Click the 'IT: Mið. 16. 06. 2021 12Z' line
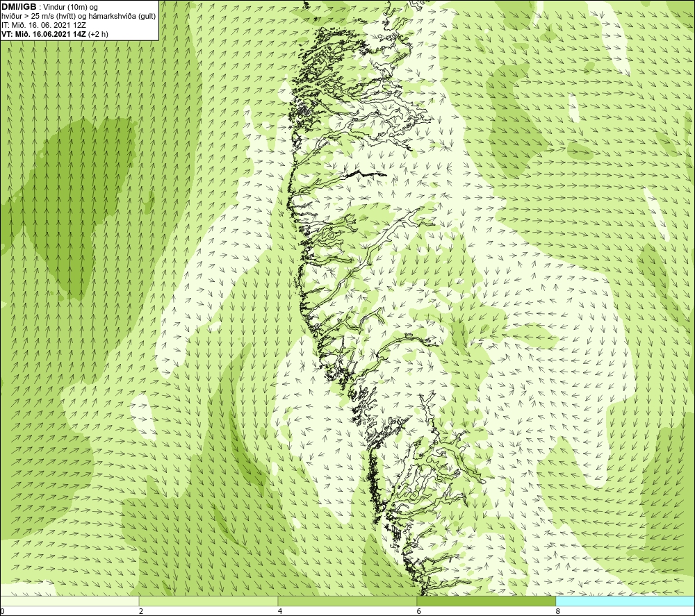Viewport: 695px width, 616px height. pyautogui.click(x=43, y=25)
